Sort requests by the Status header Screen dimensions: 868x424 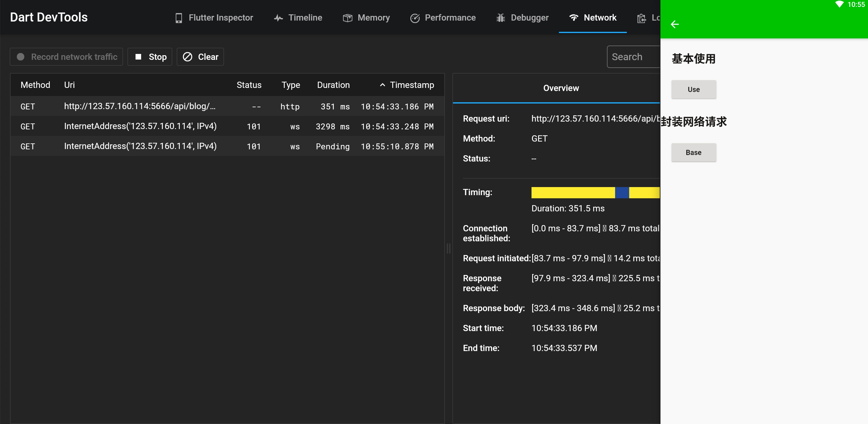[x=249, y=85]
